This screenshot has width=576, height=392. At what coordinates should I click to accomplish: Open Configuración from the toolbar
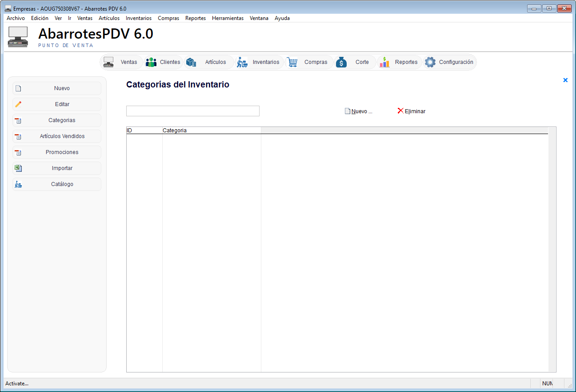coord(456,62)
